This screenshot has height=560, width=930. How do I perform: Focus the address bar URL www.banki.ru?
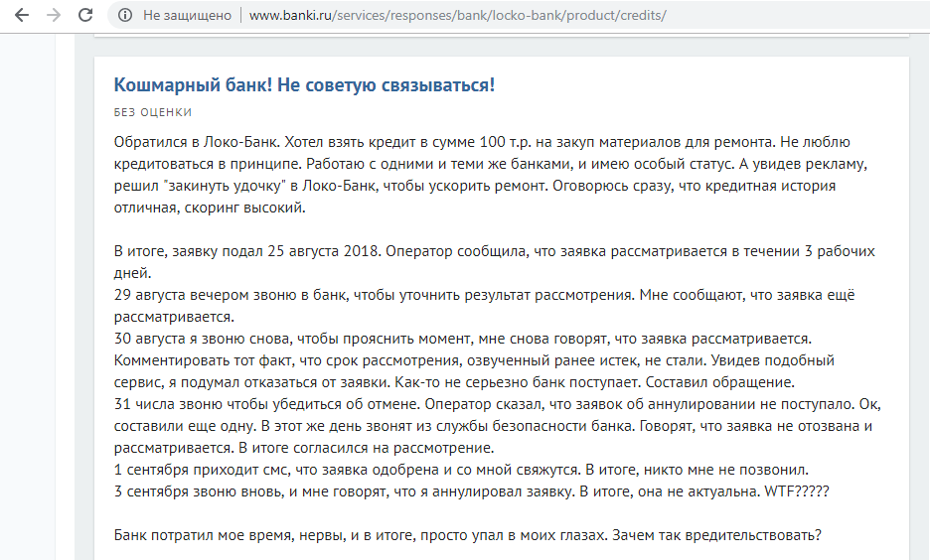tap(457, 16)
